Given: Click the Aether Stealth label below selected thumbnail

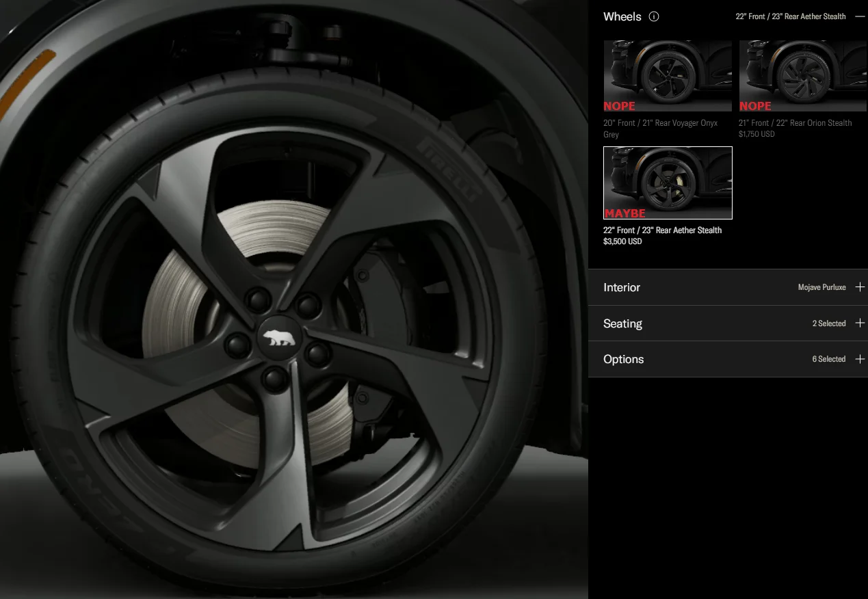Looking at the screenshot, I should tap(662, 230).
